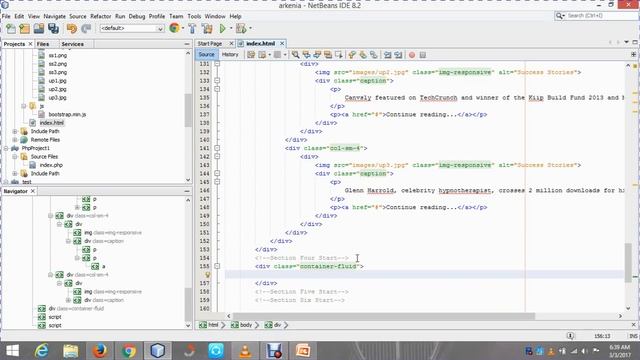This screenshot has width=640, height=360.
Task: Click the Undo toolbar icon
Action: tap(72, 28)
